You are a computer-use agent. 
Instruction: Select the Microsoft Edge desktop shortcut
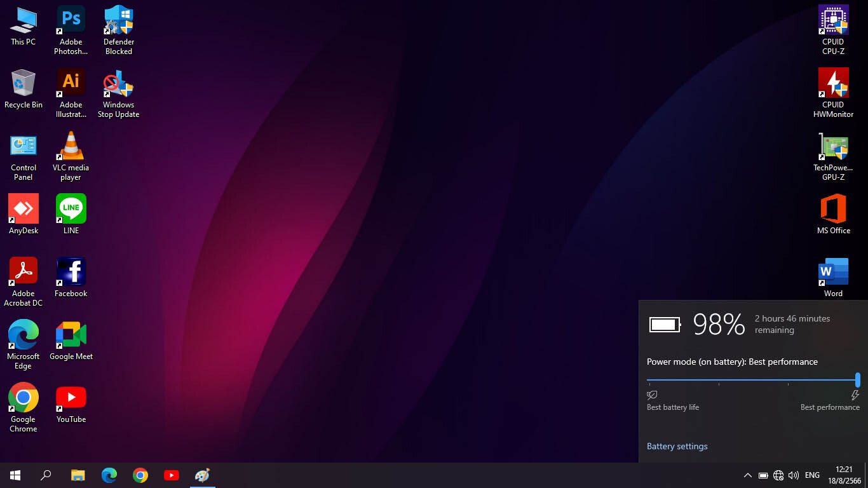[x=24, y=345]
